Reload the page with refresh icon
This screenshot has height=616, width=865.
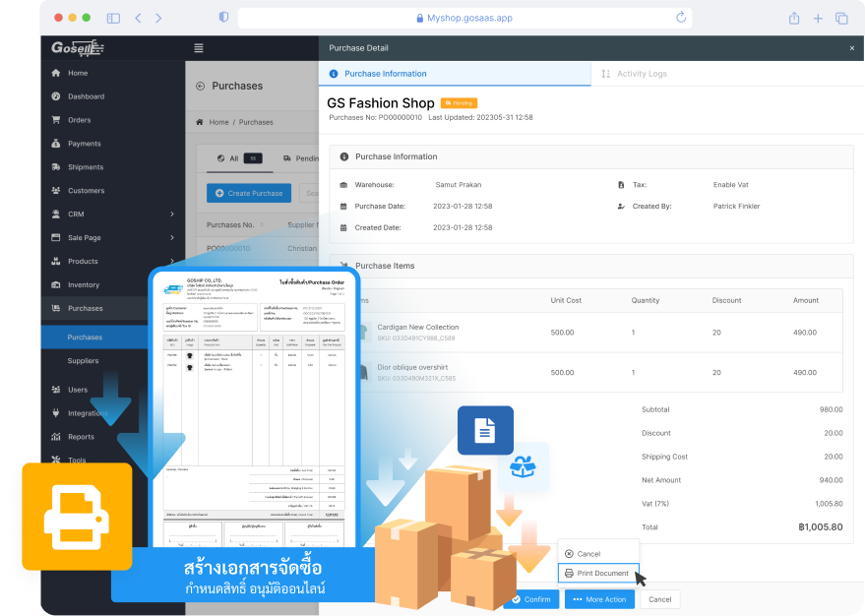681,17
